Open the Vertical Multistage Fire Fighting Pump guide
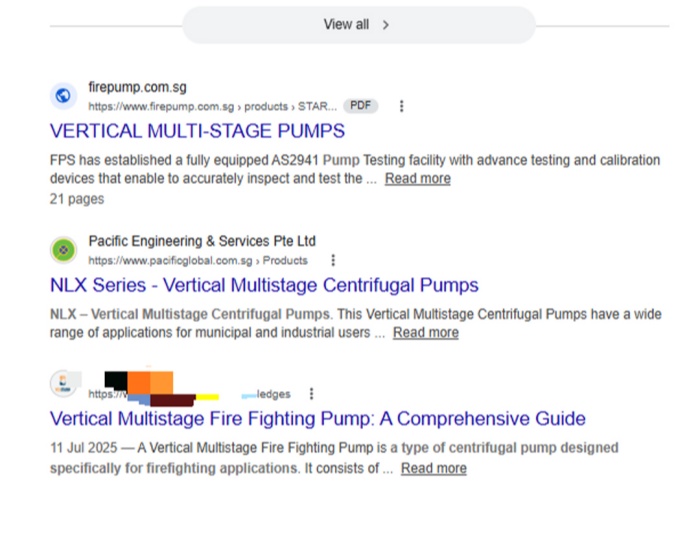700x548 pixels. 317,418
